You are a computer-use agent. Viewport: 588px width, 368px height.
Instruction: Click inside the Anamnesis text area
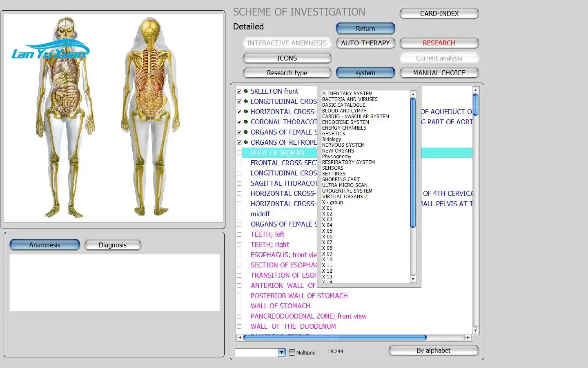click(x=114, y=282)
